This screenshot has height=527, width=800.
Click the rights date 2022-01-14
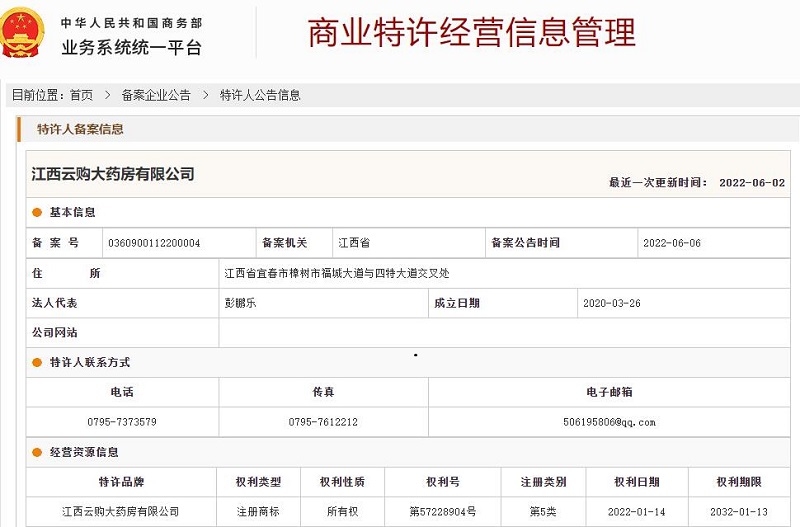tap(637, 512)
